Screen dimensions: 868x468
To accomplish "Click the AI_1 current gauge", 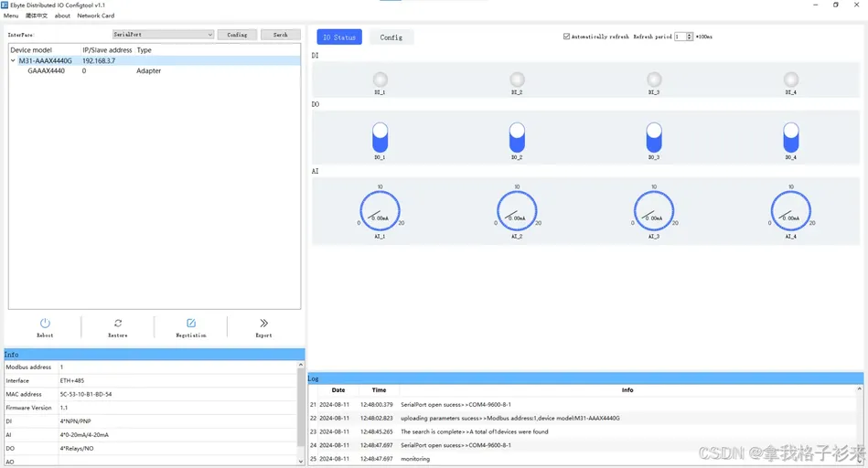I will (380, 211).
